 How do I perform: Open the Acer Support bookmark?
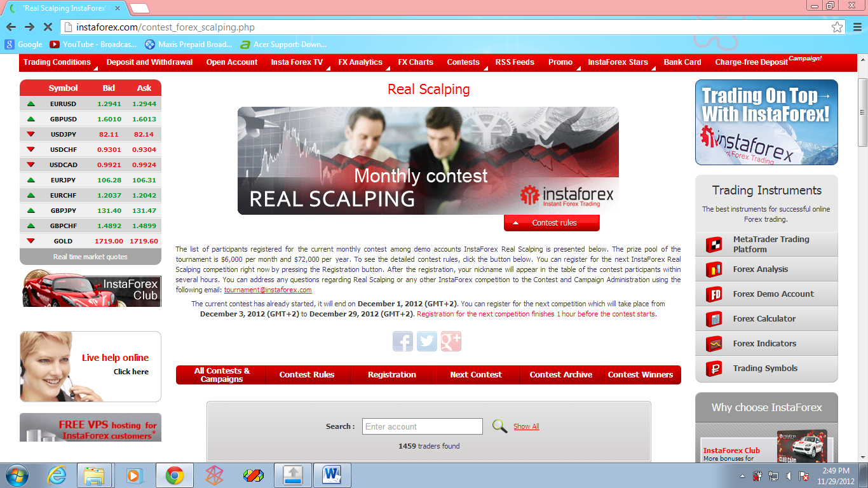(x=283, y=44)
